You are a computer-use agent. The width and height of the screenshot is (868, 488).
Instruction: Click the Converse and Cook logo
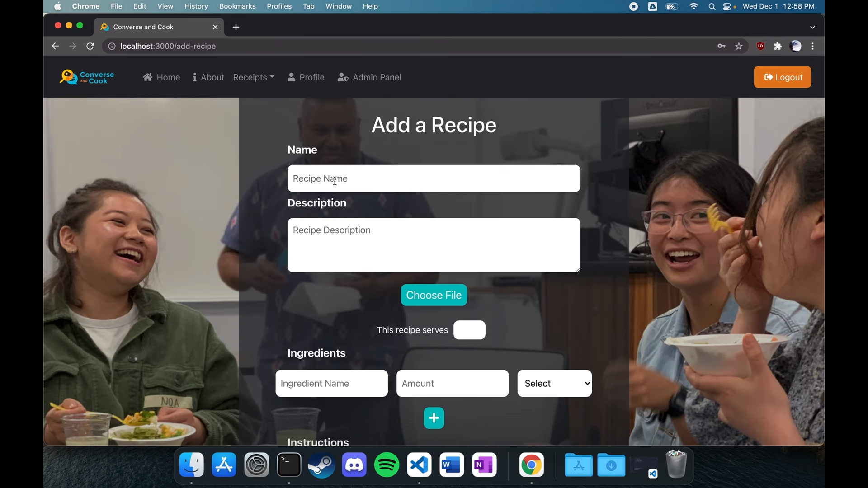pos(87,77)
